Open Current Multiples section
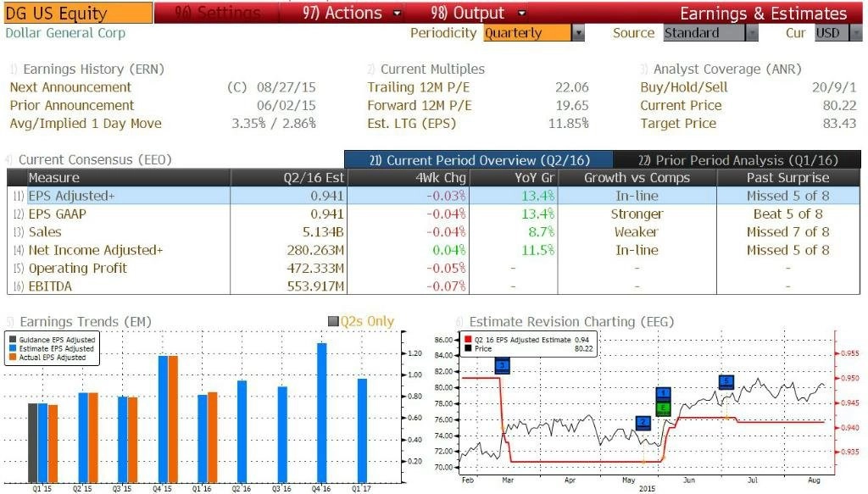 tap(432, 69)
